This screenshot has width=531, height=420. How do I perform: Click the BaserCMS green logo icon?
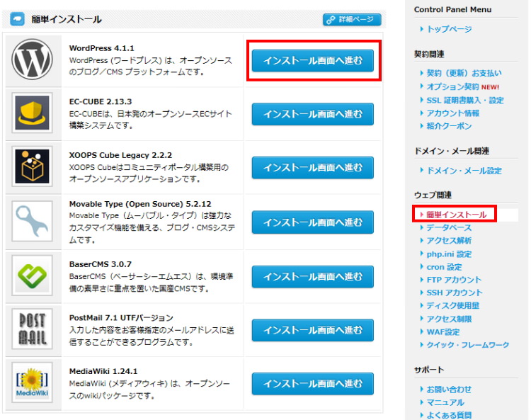pos(32,276)
